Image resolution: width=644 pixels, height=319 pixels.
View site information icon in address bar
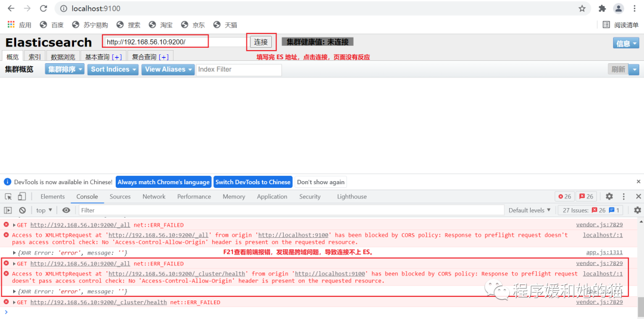tap(63, 8)
